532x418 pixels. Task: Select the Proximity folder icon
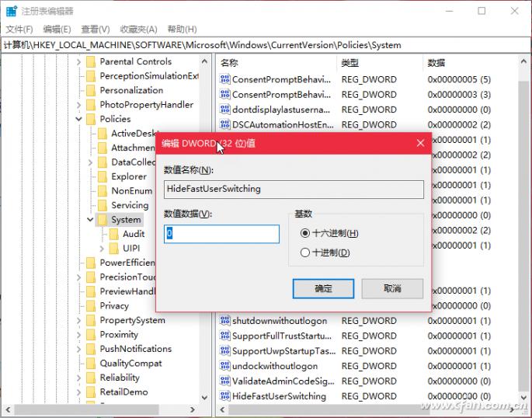click(91, 335)
